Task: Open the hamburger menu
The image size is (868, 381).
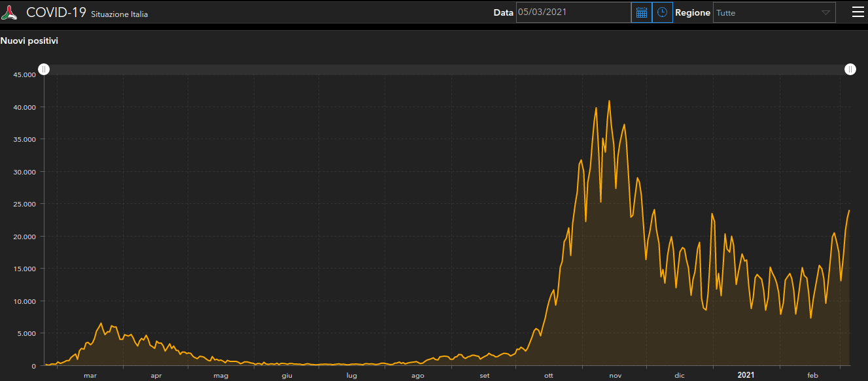Action: pyautogui.click(x=858, y=12)
